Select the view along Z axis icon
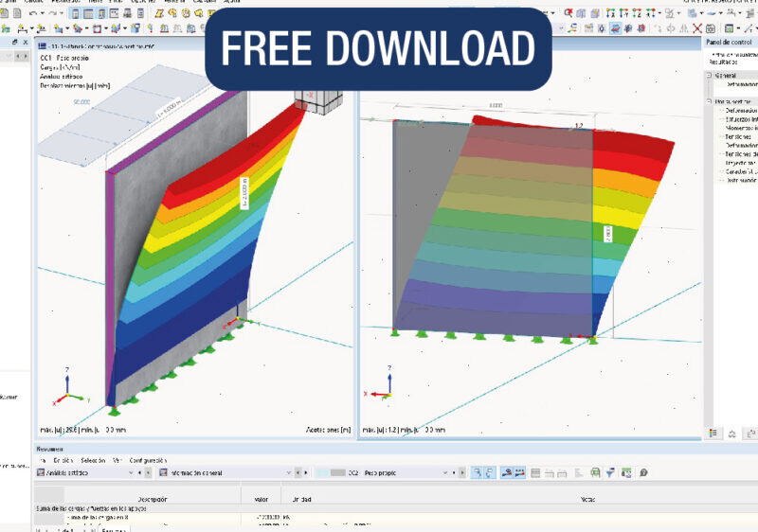758x532 pixels. (637, 13)
